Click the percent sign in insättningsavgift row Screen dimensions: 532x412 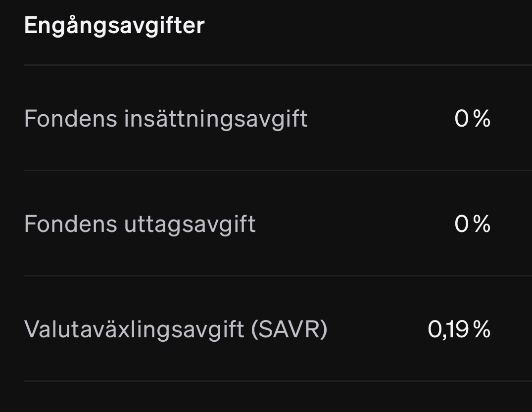click(x=482, y=119)
